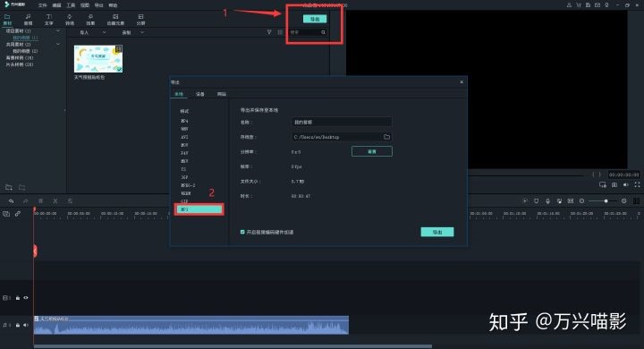Select 背景样例 in media tree
Image resolution: width=644 pixels, height=349 pixels.
click(20, 58)
